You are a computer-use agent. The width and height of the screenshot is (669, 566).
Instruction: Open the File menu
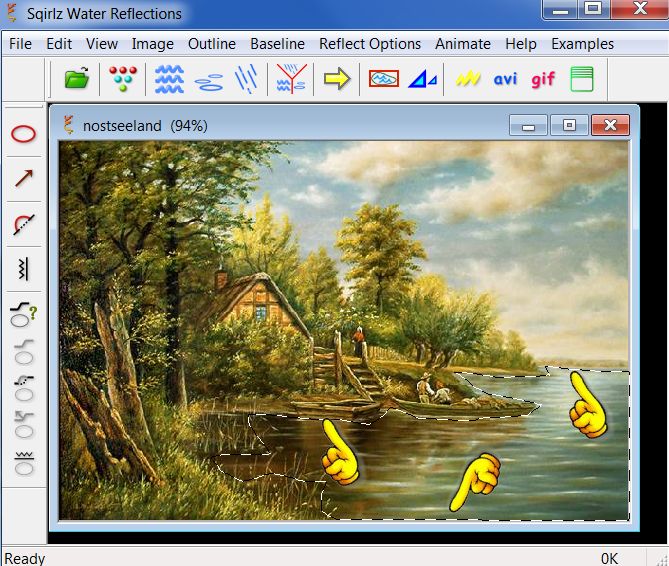20,44
